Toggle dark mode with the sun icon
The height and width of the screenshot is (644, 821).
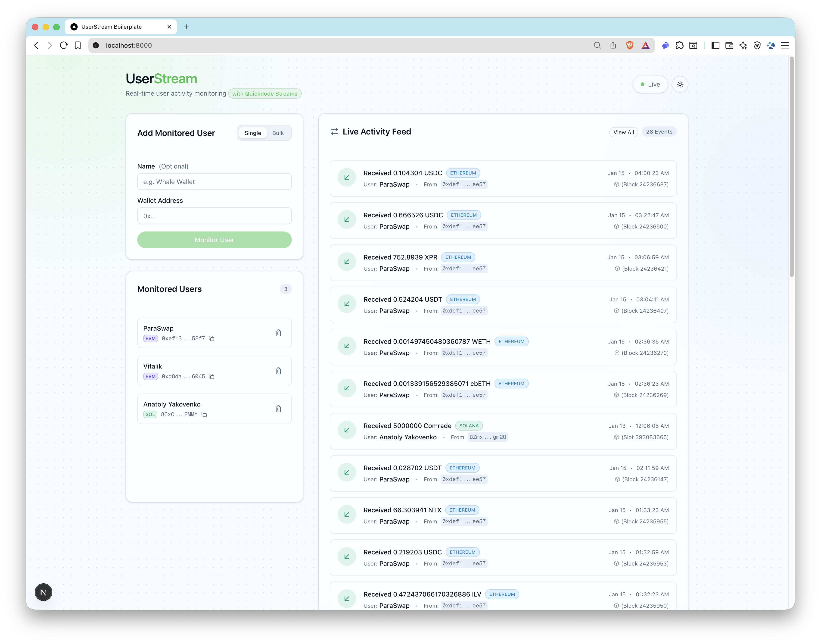click(x=680, y=84)
